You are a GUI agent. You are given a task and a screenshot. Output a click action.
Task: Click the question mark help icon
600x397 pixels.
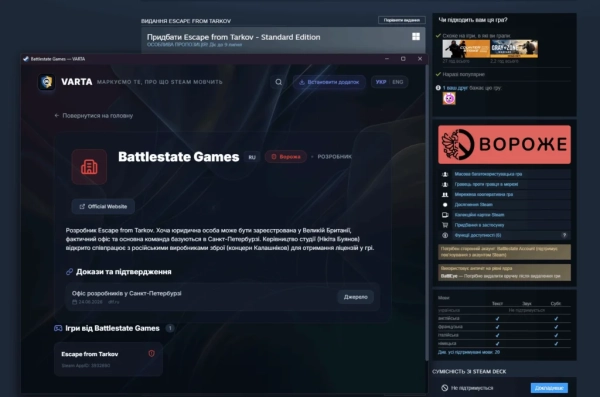(x=564, y=235)
